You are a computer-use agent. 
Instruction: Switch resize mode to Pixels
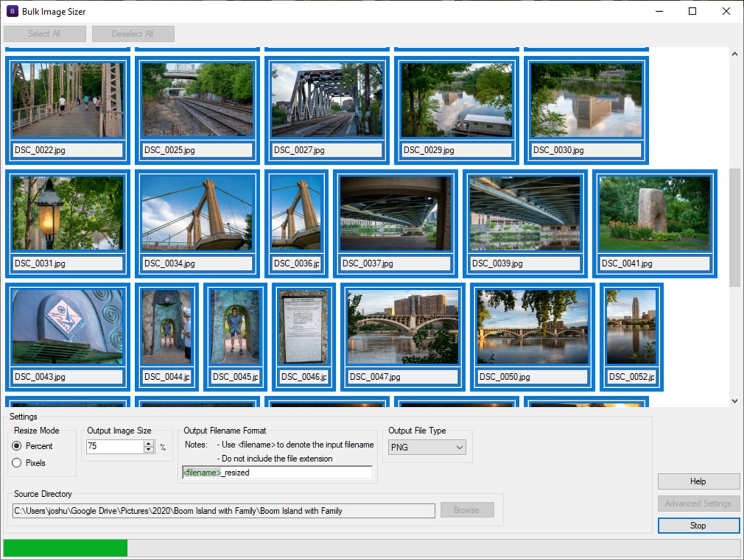(x=17, y=463)
